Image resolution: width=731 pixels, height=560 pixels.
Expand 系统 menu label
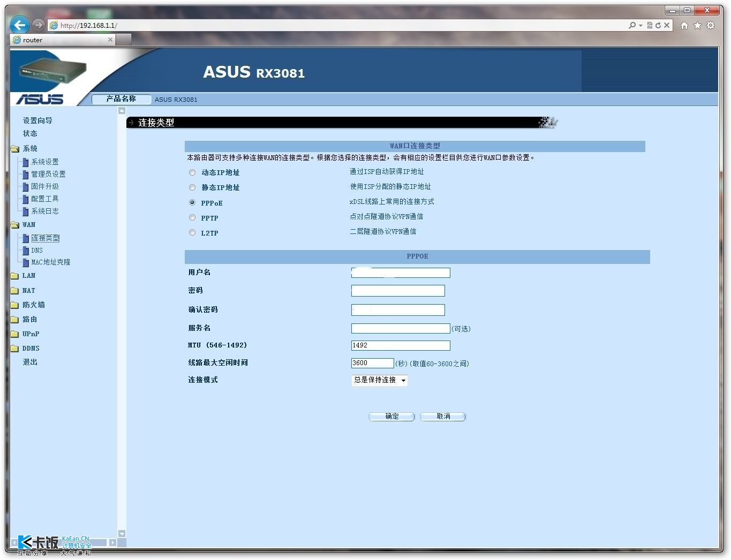pyautogui.click(x=30, y=148)
